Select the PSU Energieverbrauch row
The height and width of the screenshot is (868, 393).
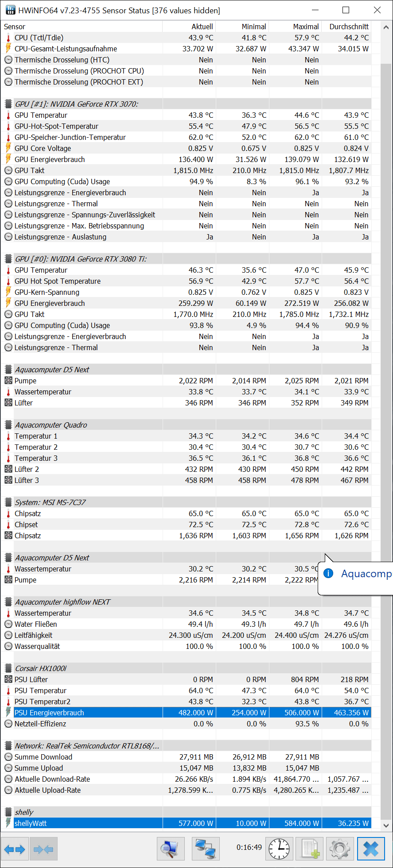(x=186, y=713)
